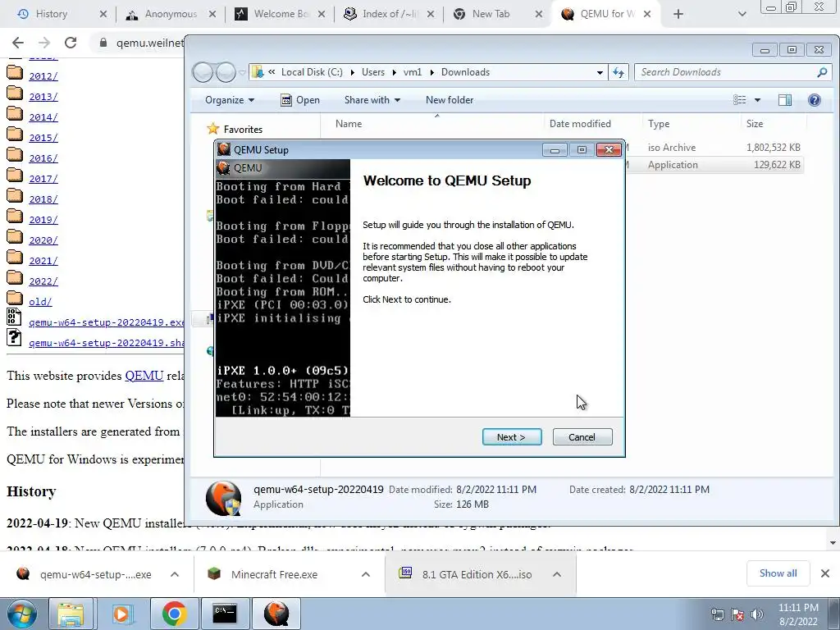840x630 pixels.
Task: Click vm1 in Explorer breadcrumb path
Action: click(413, 72)
